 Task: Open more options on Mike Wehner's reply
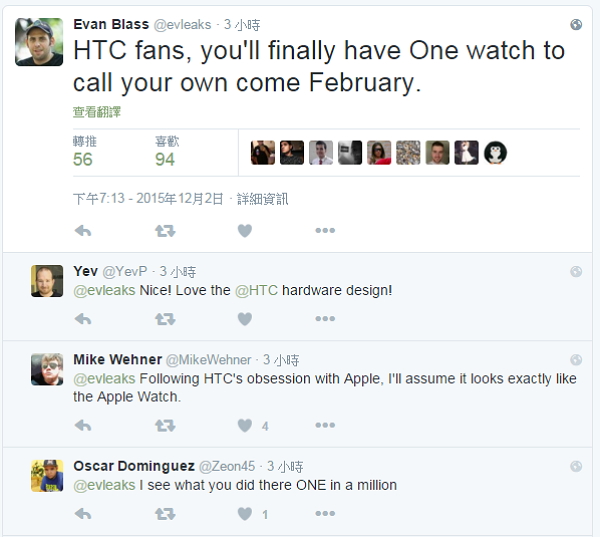pyautogui.click(x=325, y=426)
